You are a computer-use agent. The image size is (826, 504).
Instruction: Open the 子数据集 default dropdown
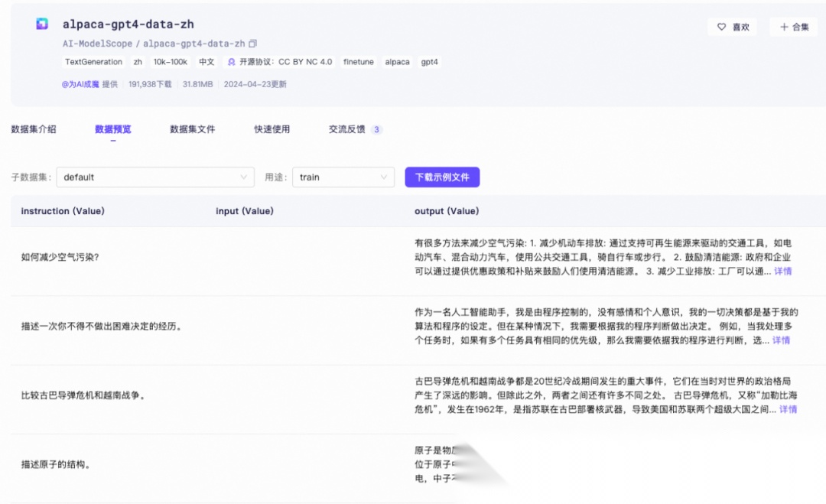coord(155,177)
